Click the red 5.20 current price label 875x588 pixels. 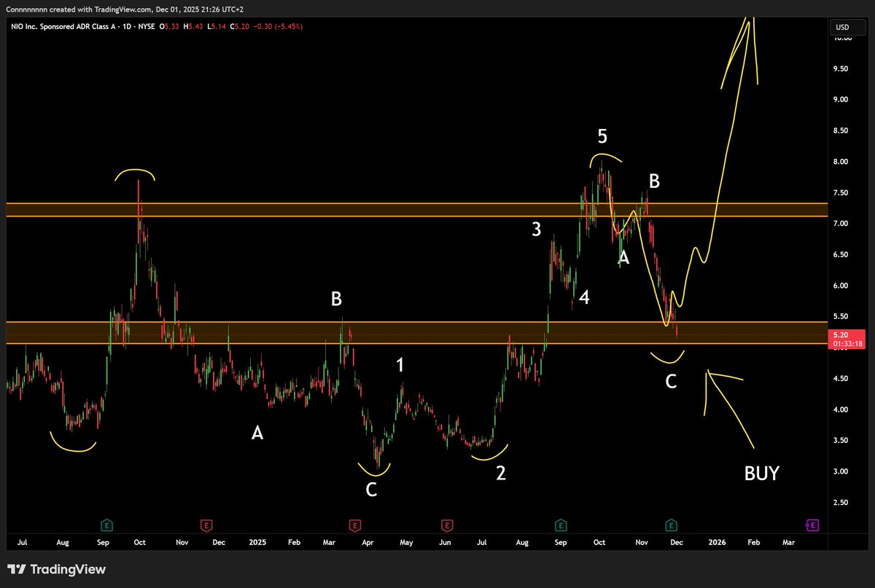coord(840,336)
